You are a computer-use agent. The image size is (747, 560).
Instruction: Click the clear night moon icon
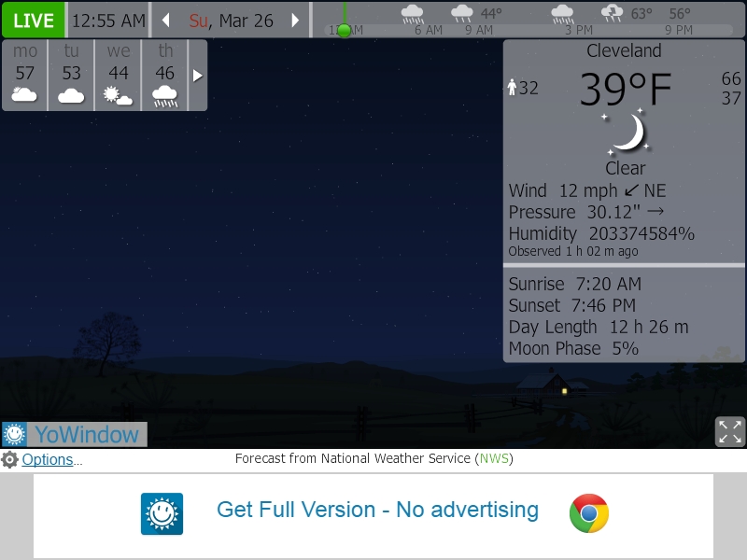(x=626, y=133)
